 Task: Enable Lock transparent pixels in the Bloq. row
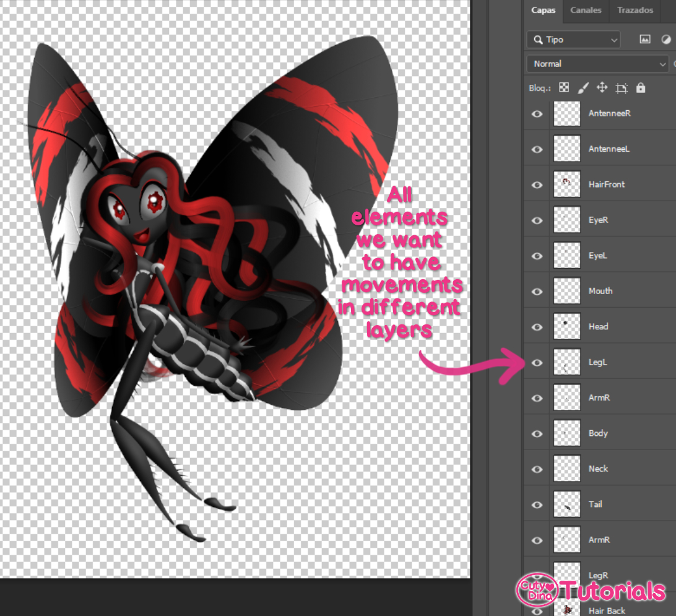point(564,87)
